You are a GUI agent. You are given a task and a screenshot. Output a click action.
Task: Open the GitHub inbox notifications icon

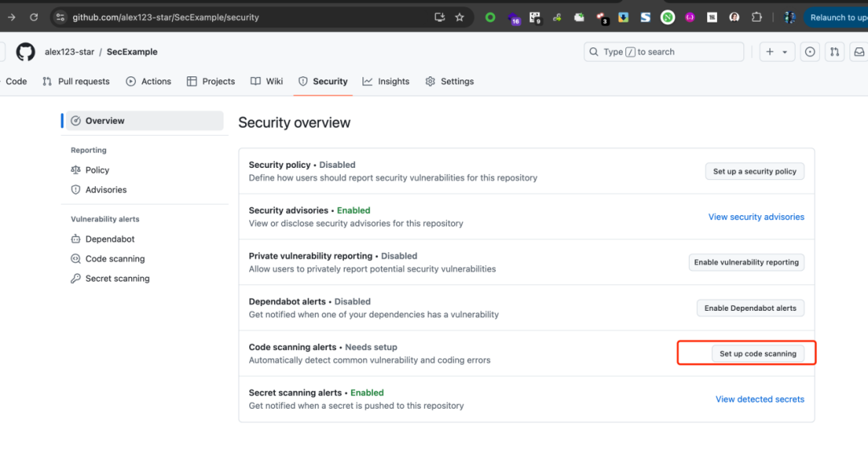(858, 52)
